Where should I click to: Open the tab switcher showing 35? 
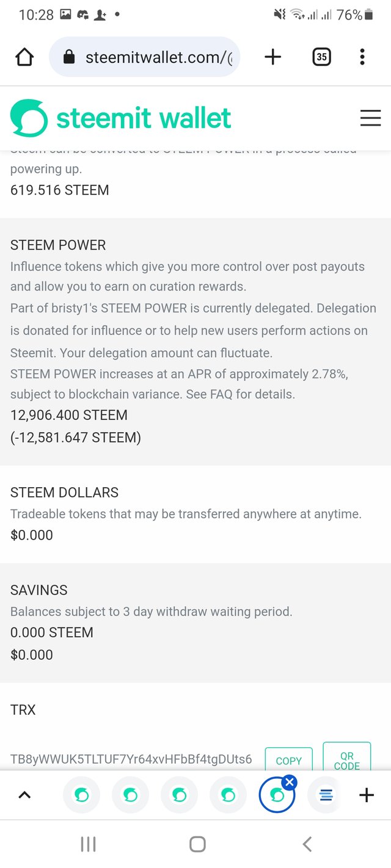[321, 57]
